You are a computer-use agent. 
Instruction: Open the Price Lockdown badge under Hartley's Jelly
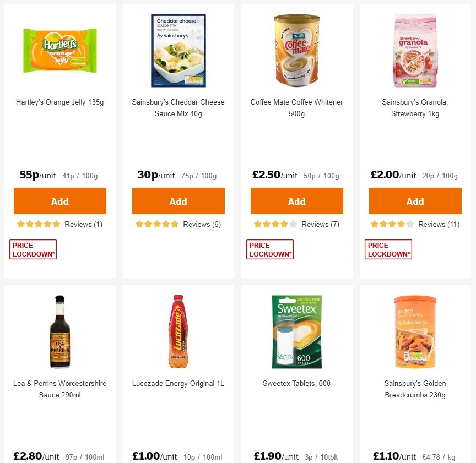[x=33, y=249]
